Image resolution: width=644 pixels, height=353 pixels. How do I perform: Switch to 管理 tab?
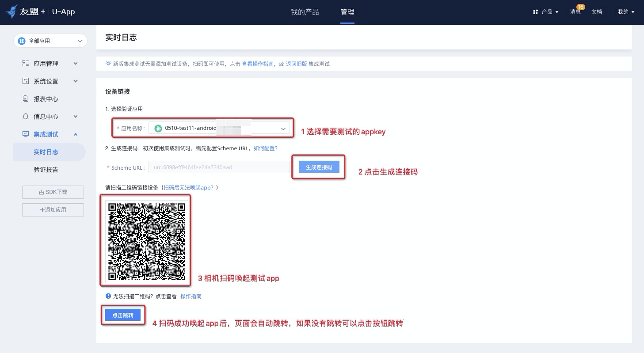click(347, 12)
